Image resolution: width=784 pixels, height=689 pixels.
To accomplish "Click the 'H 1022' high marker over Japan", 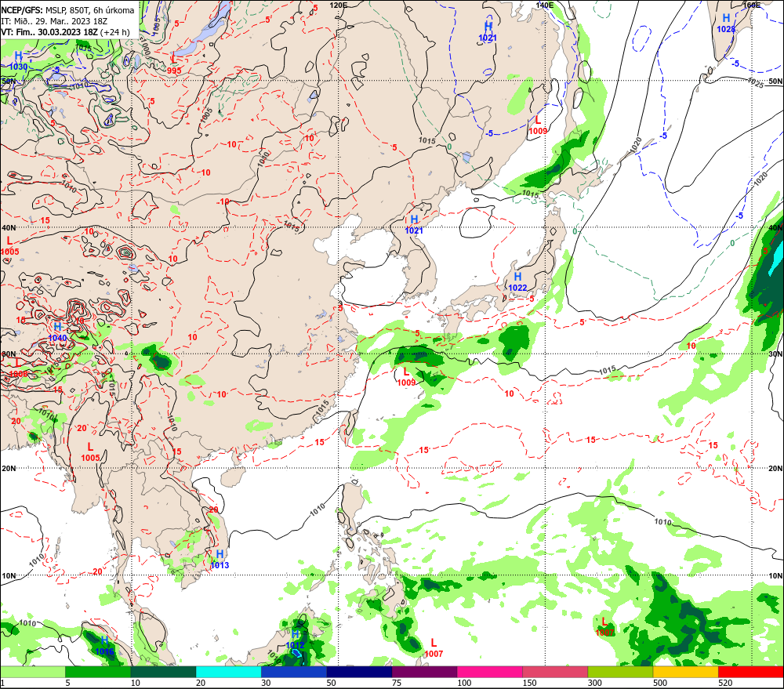I will coord(517,281).
